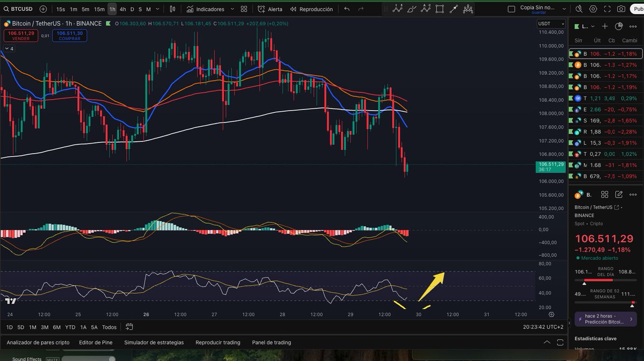Image resolution: width=644 pixels, height=361 pixels.
Task: Select the T 1,21 watchlist row
Action: coord(606,98)
